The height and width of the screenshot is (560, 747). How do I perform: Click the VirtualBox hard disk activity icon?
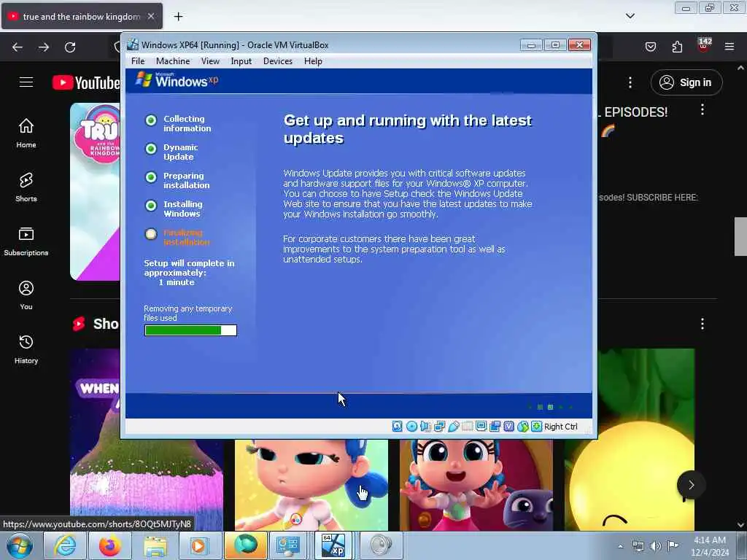pyautogui.click(x=398, y=426)
